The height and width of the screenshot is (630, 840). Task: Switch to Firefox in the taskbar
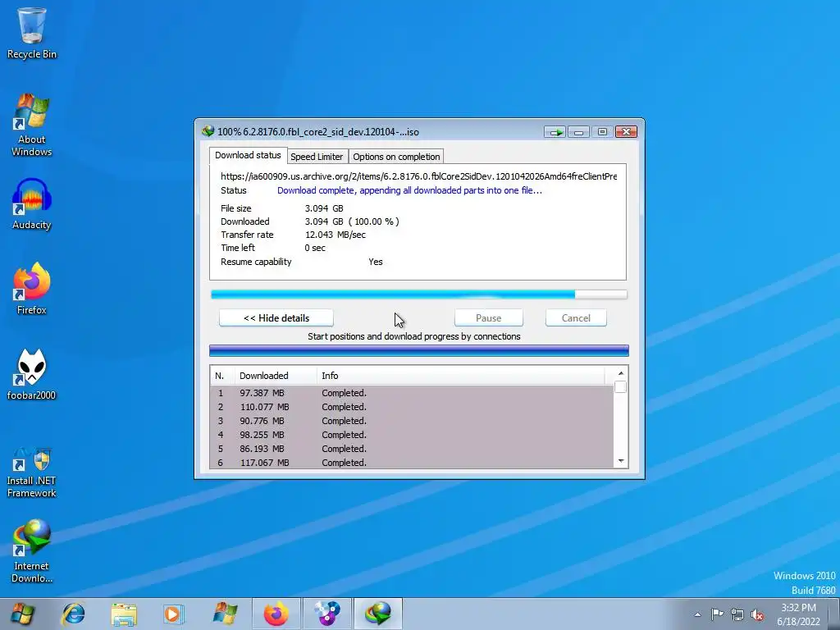coord(276,614)
